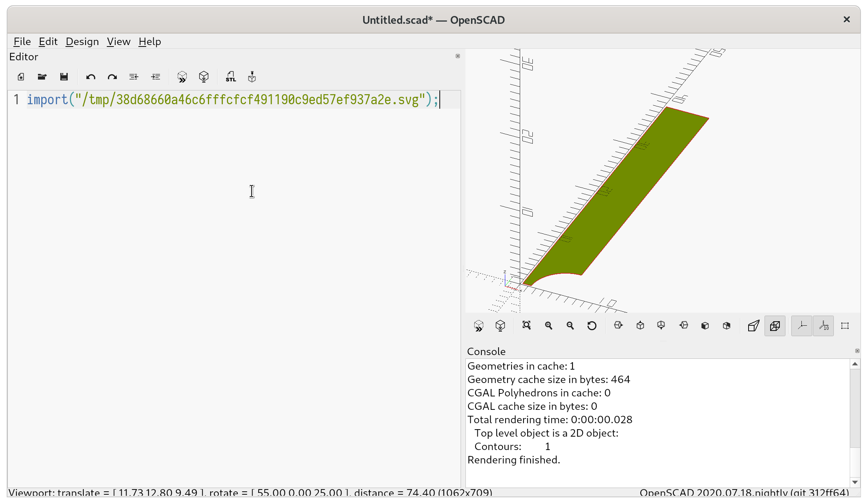Undo the last editor change
868x504 pixels.
(90, 77)
